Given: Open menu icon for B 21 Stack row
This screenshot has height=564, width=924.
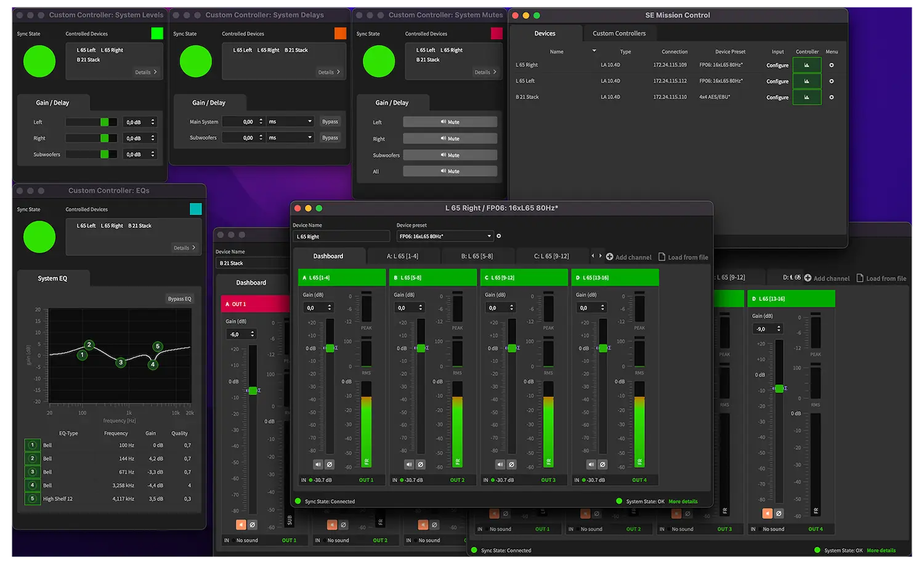Looking at the screenshot, I should pos(831,97).
